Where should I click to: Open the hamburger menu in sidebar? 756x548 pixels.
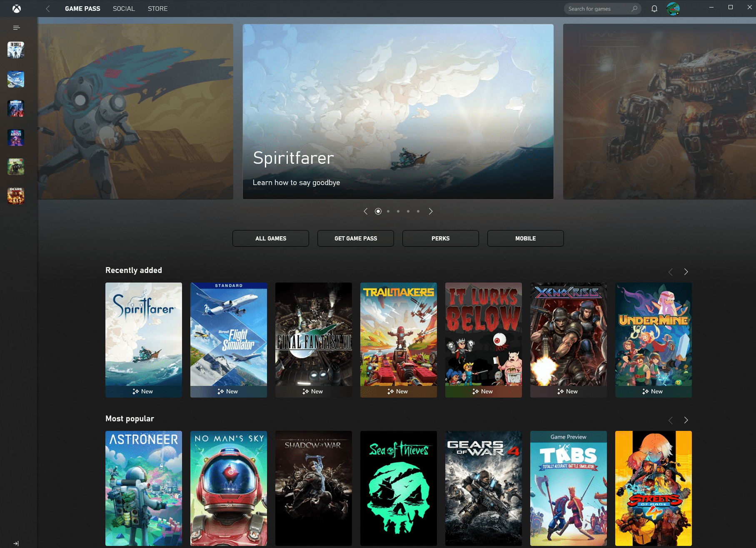coord(16,28)
